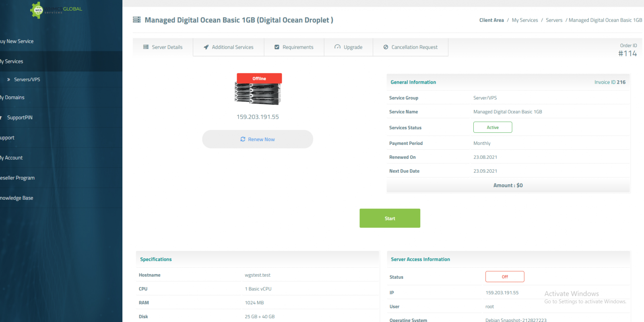Click User value root
Image resolution: width=644 pixels, height=322 pixels.
[x=489, y=307]
